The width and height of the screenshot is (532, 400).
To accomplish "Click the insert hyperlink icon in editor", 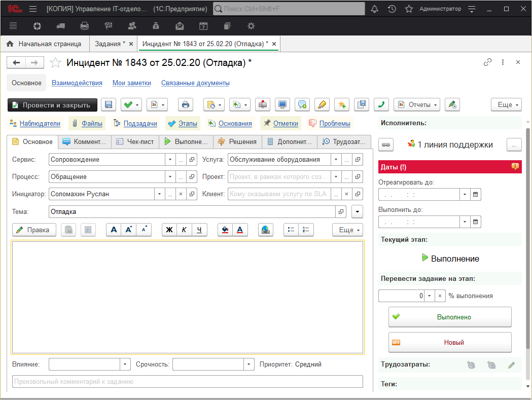I will pos(265,230).
